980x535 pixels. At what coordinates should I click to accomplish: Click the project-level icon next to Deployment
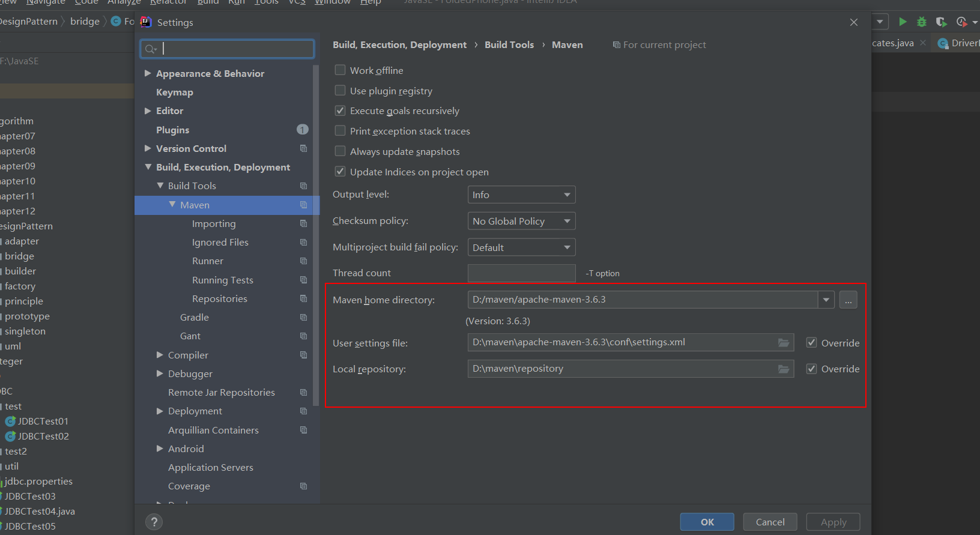303,411
